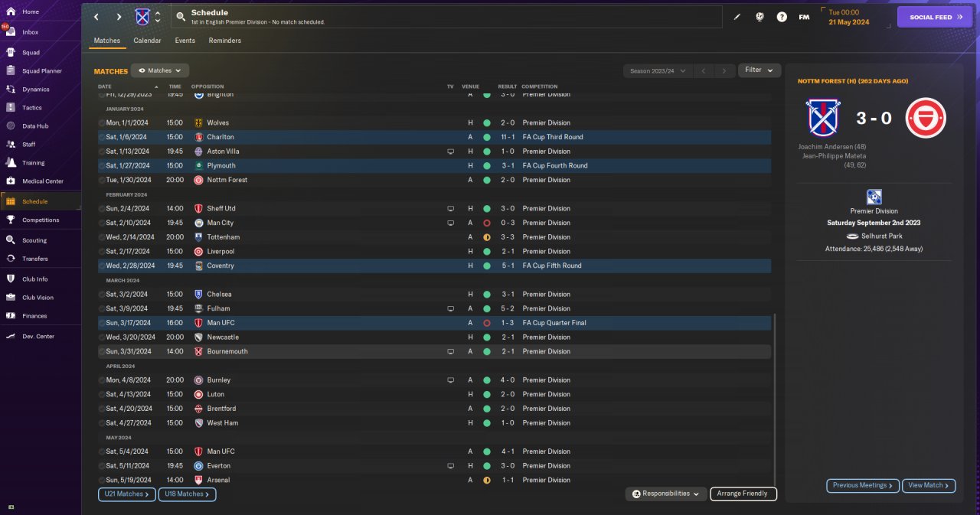
Task: Click the back navigation arrow
Action: [x=96, y=17]
